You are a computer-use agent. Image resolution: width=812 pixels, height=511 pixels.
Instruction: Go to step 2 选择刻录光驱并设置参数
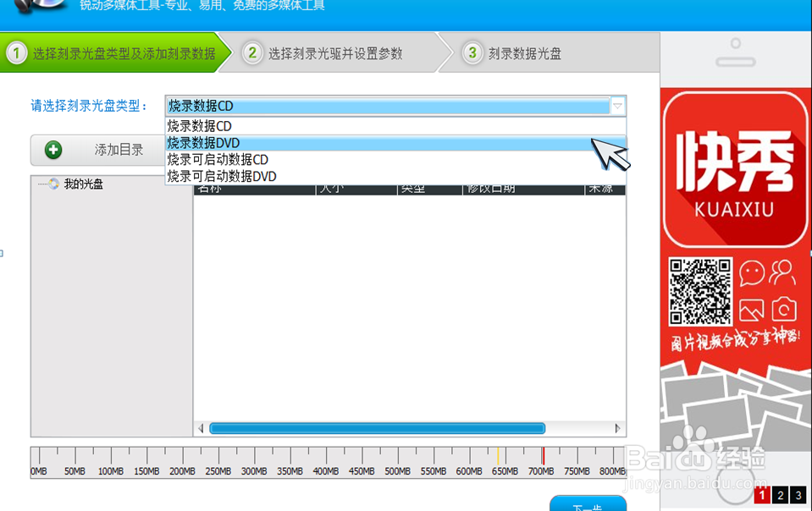[x=335, y=52]
